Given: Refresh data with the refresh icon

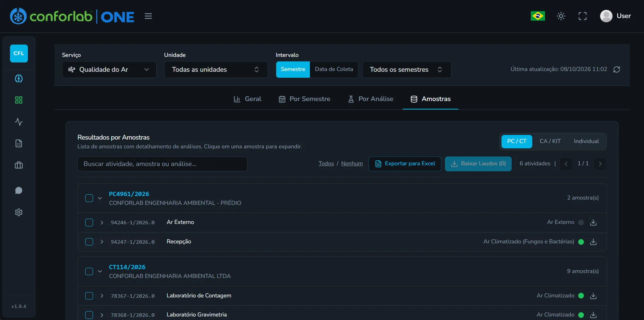Looking at the screenshot, I should pyautogui.click(x=616, y=70).
